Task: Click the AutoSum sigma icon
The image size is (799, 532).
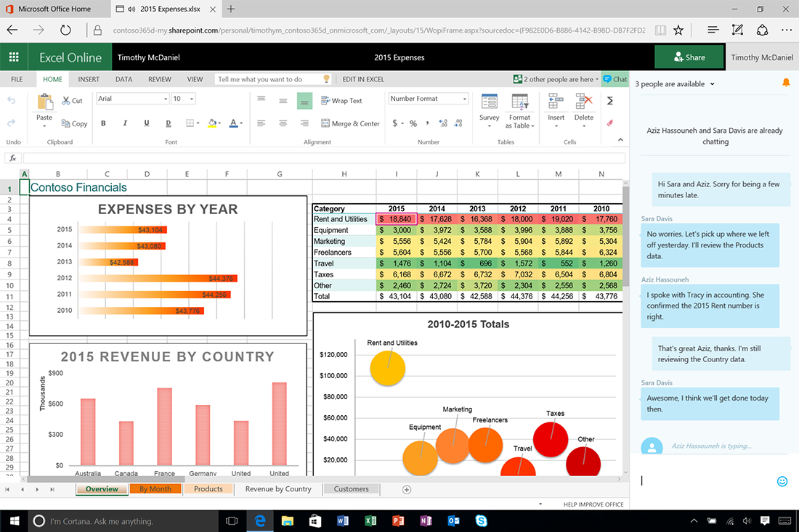Action: click(x=609, y=101)
